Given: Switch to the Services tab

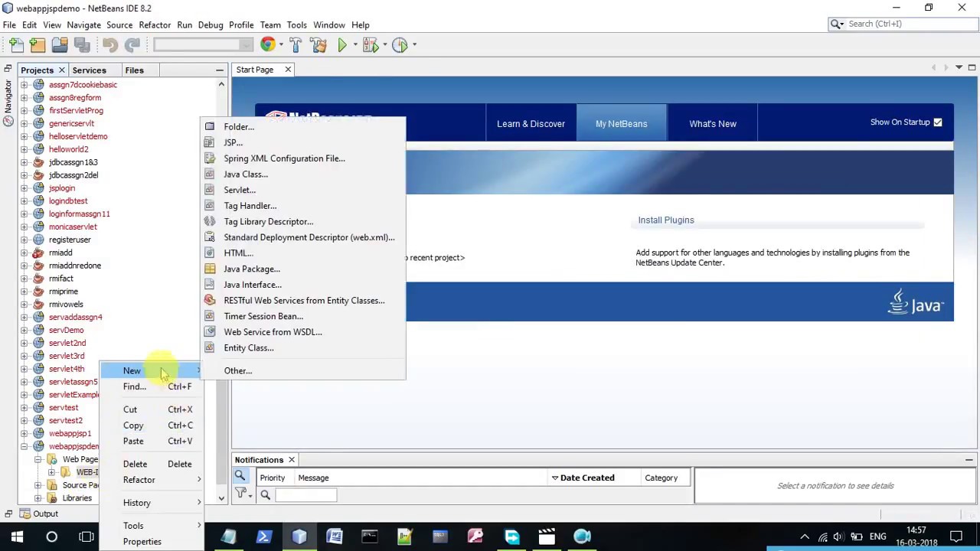Looking at the screenshot, I should tap(89, 70).
